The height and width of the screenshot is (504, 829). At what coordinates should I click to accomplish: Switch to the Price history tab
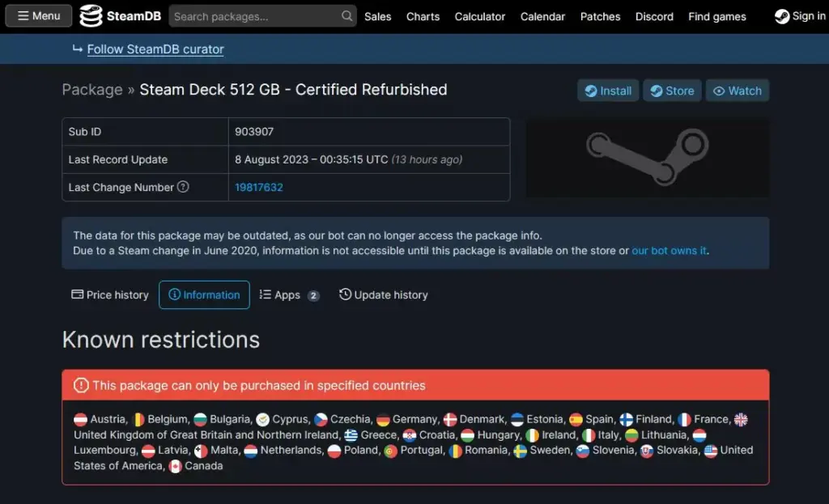point(110,294)
